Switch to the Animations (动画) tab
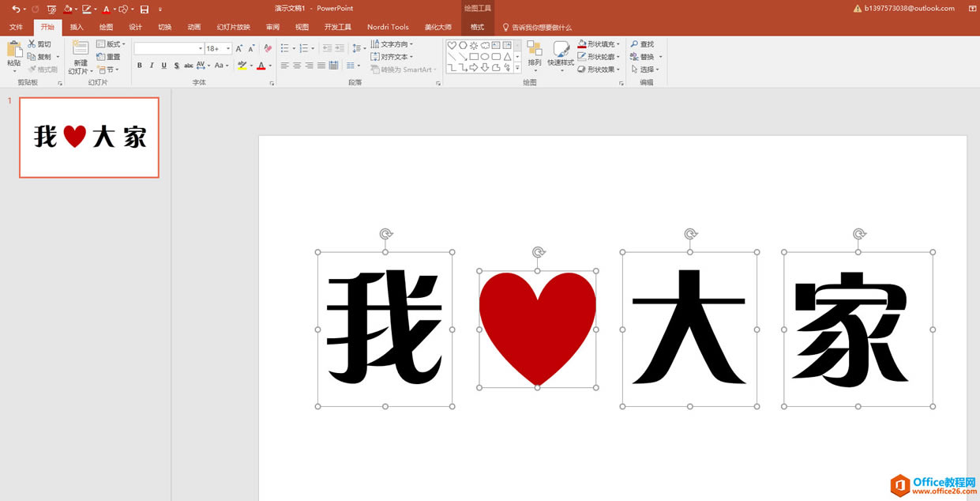This screenshot has width=980, height=501. (194, 27)
